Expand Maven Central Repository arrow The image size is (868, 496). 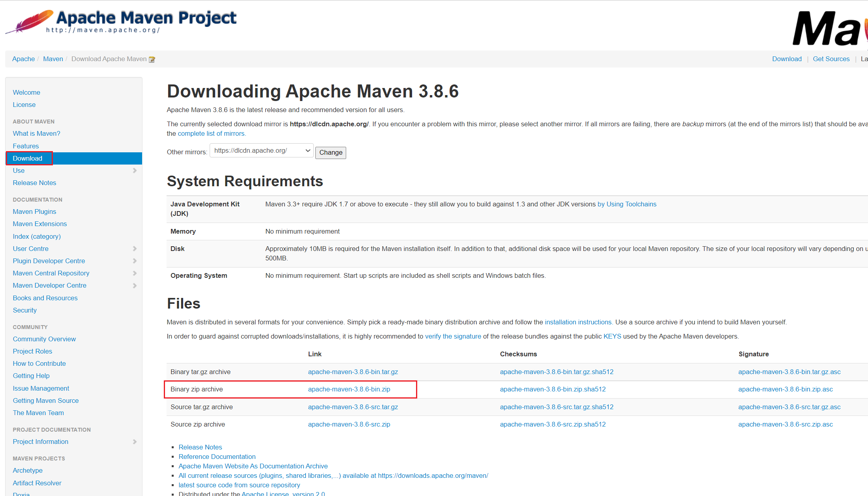coord(135,273)
